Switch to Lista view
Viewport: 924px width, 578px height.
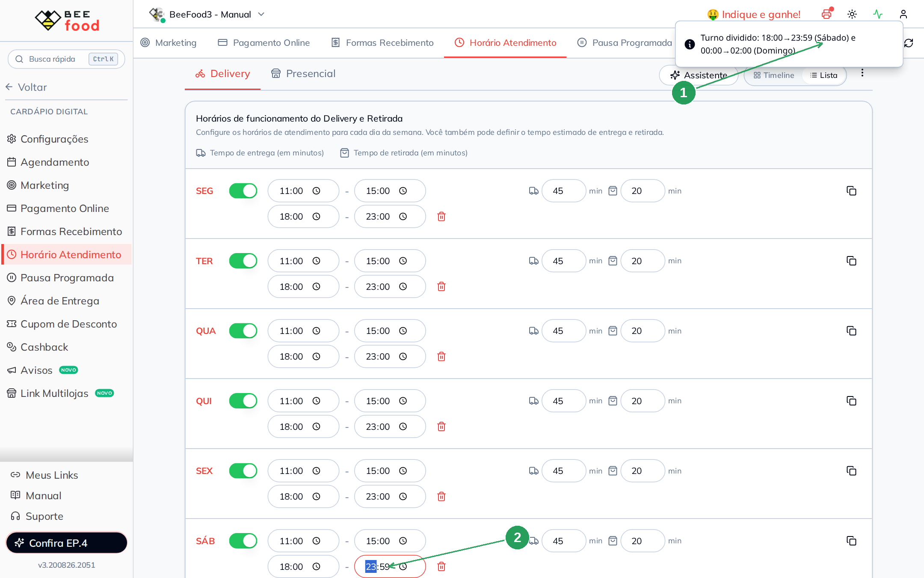pos(824,75)
